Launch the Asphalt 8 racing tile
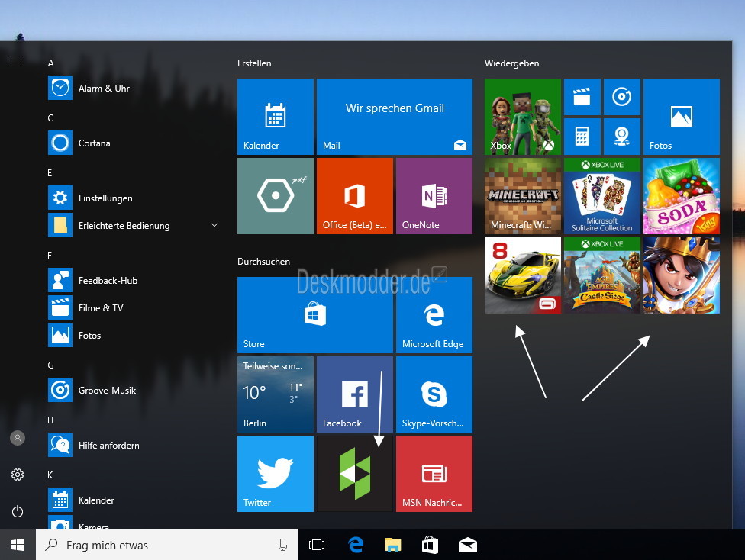 (x=523, y=275)
